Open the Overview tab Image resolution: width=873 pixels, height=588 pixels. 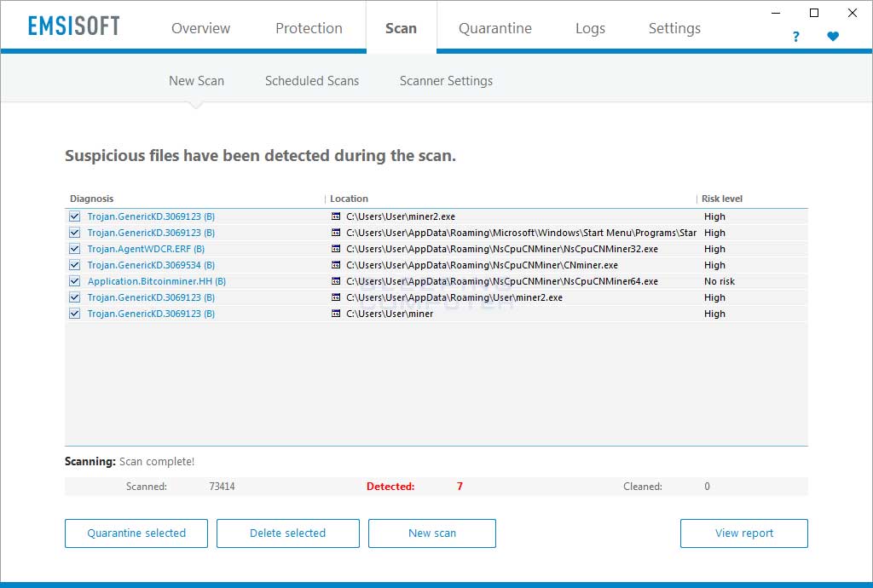[x=200, y=28]
